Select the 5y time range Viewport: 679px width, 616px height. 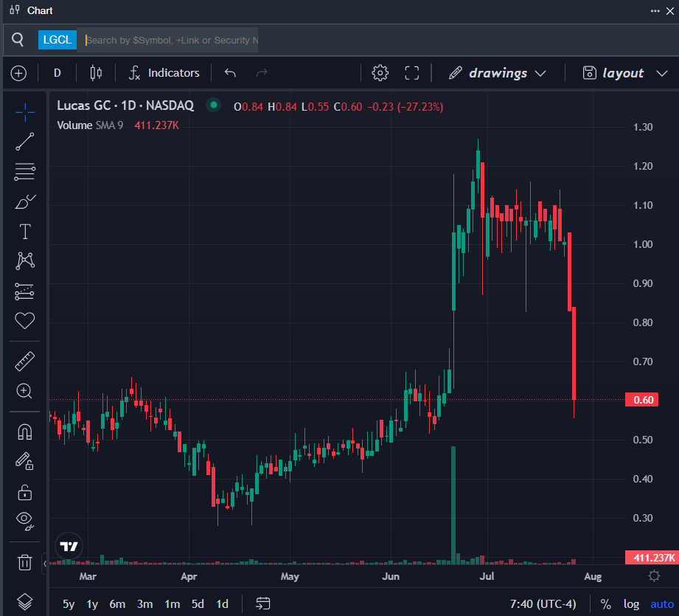69,604
